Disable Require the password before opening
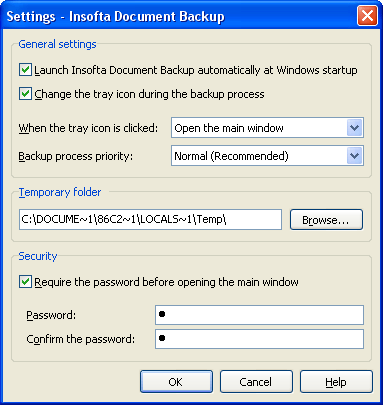 click(x=25, y=282)
